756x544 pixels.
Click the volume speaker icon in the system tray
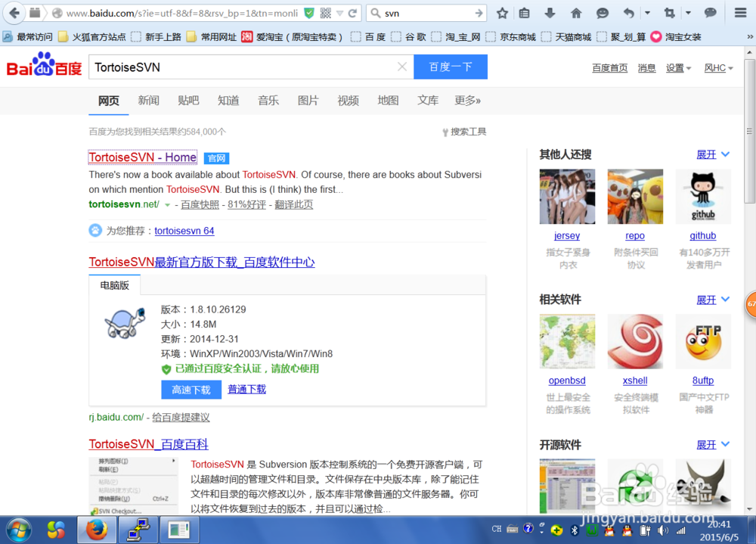click(663, 530)
